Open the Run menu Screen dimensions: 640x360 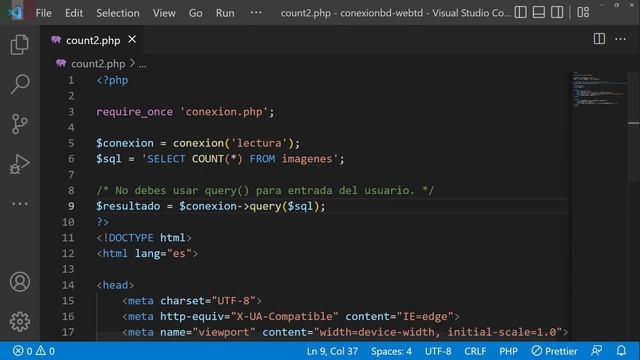[x=225, y=13]
